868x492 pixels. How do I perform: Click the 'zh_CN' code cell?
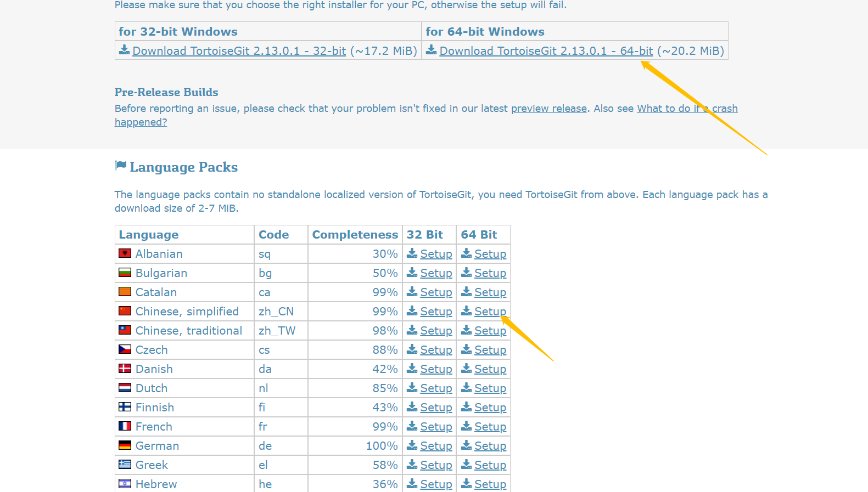pos(281,312)
